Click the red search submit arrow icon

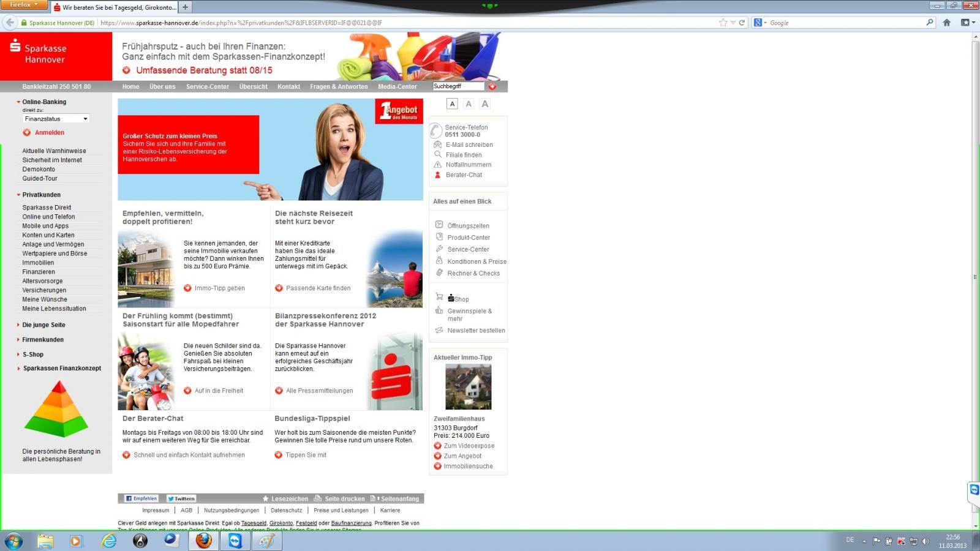tap(492, 86)
